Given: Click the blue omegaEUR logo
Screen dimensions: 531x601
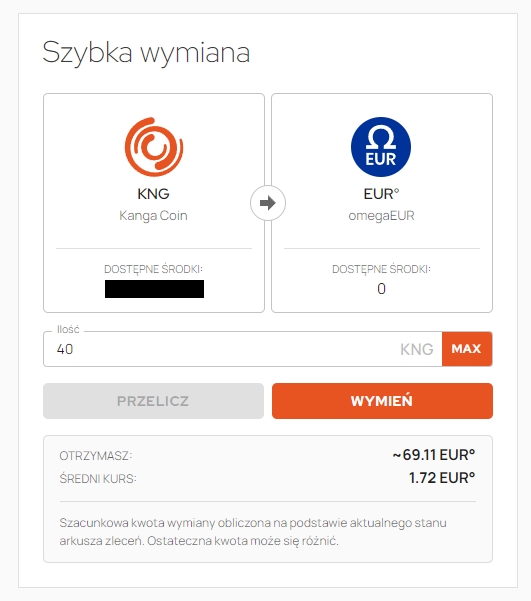Looking at the screenshot, I should pos(381,147).
